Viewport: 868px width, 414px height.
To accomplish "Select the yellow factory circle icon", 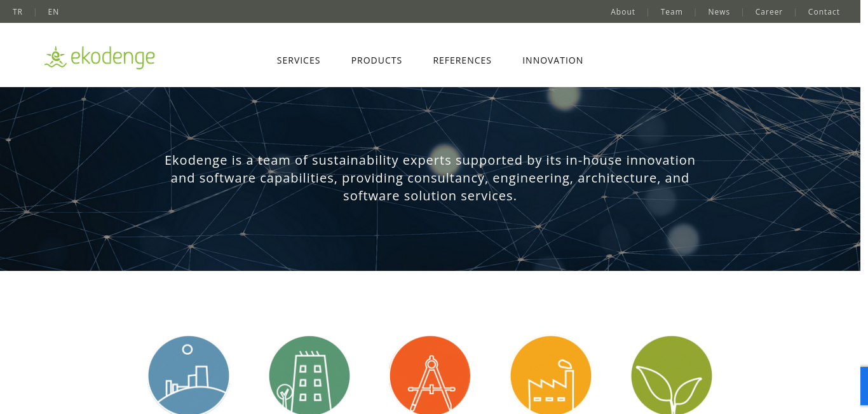I will pos(551,375).
